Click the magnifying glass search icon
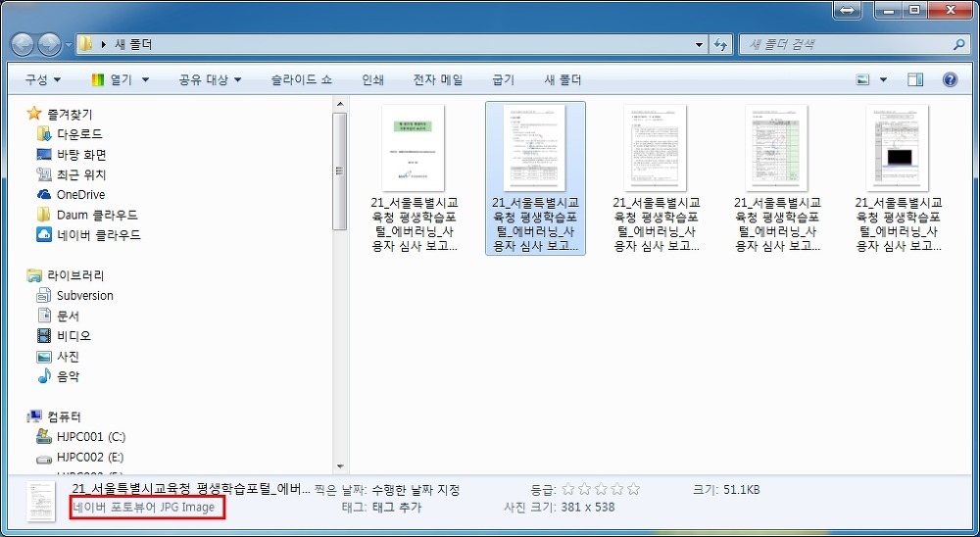 (958, 44)
